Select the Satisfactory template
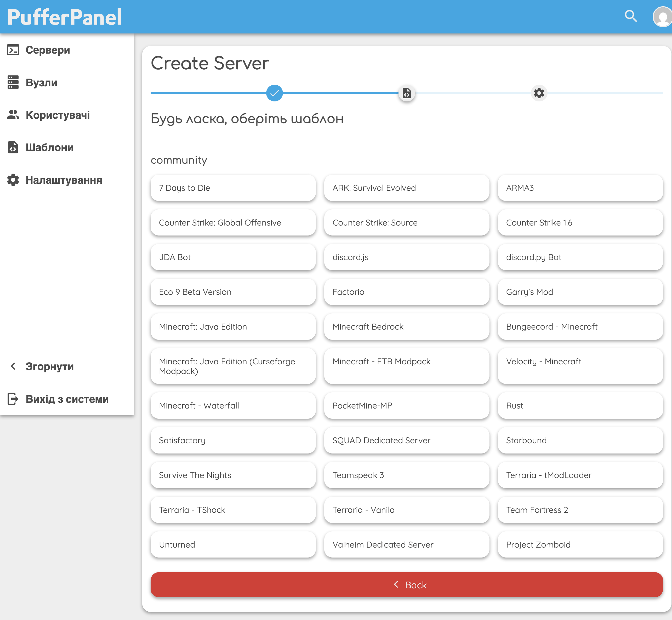Viewport: 672px width, 620px height. pyautogui.click(x=233, y=440)
